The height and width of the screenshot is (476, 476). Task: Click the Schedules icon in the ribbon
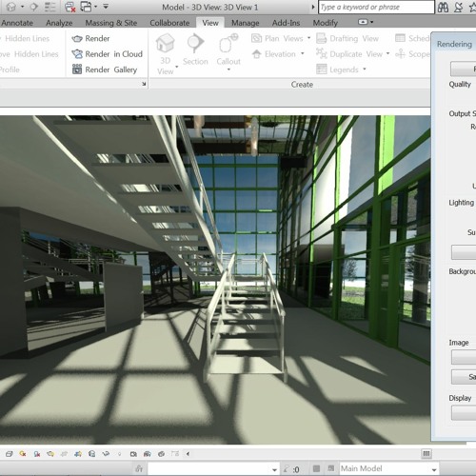400,38
